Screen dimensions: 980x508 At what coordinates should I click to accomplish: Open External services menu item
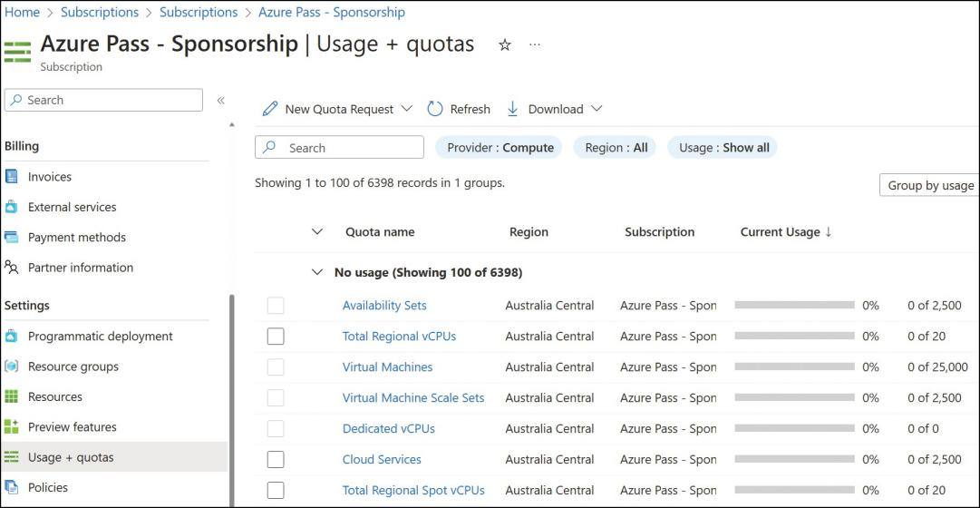[72, 207]
